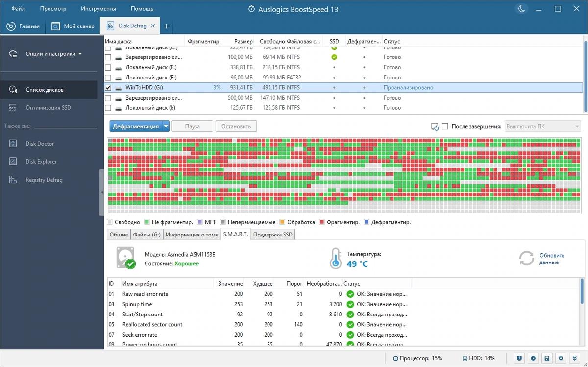Screen dimensions: 588x367
Task: Enable the После завершения checkbox
Action: 445,126
